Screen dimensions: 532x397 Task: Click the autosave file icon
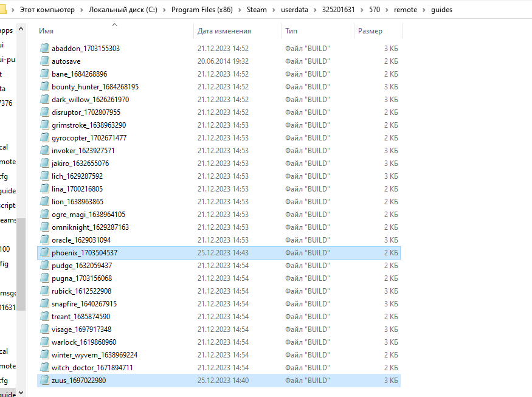(x=44, y=61)
